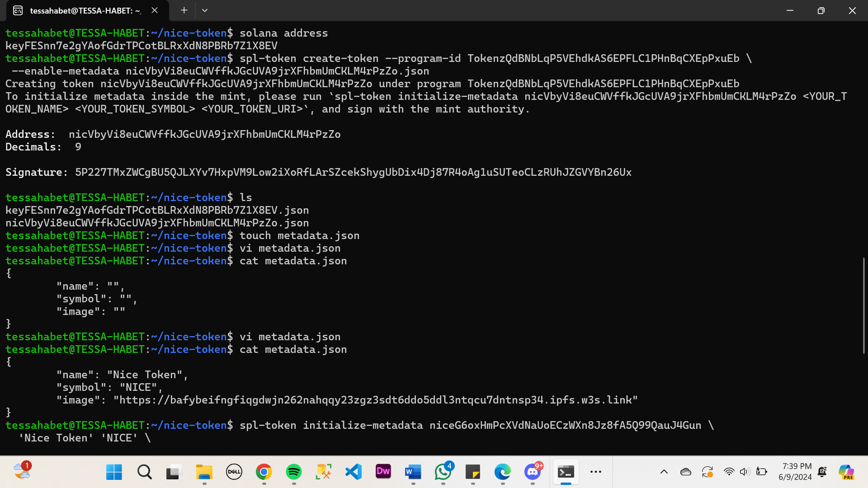Open Google Chrome from taskbar
The image size is (868, 488).
click(x=264, y=472)
